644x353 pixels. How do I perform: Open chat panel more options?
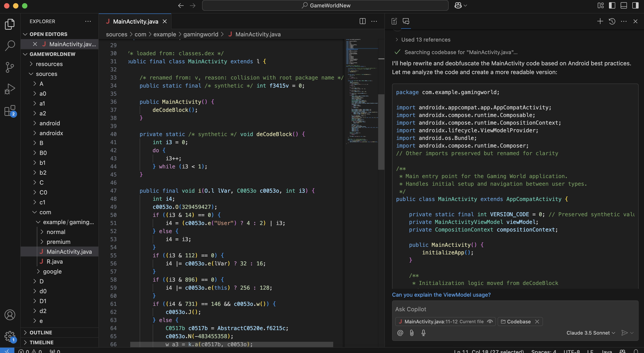624,21
